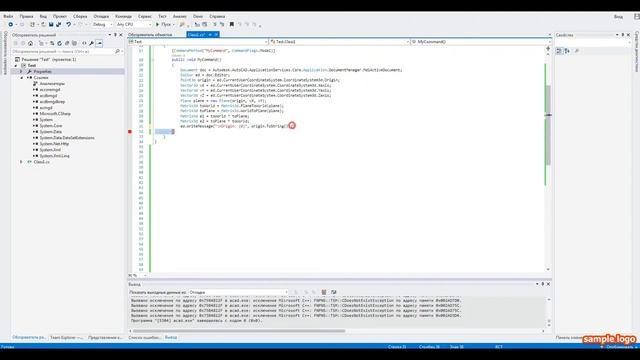Switch to the Обозреватель объектов tab
Screen dimensions: 640x360
(x=150, y=35)
